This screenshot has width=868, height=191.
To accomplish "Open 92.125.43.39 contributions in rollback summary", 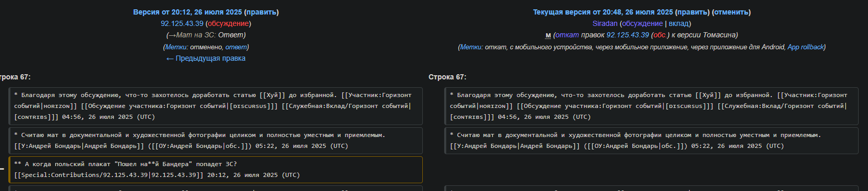I will 628,35.
